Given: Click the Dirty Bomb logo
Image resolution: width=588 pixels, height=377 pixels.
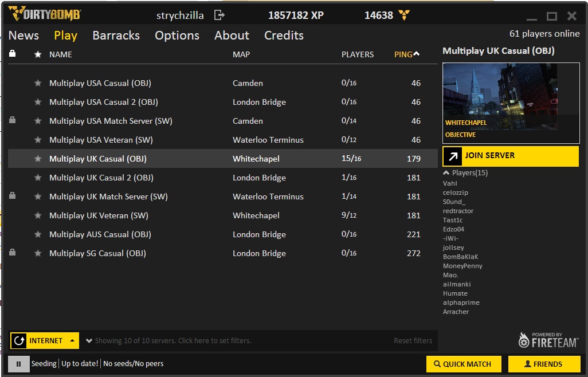Looking at the screenshot, I should (45, 14).
